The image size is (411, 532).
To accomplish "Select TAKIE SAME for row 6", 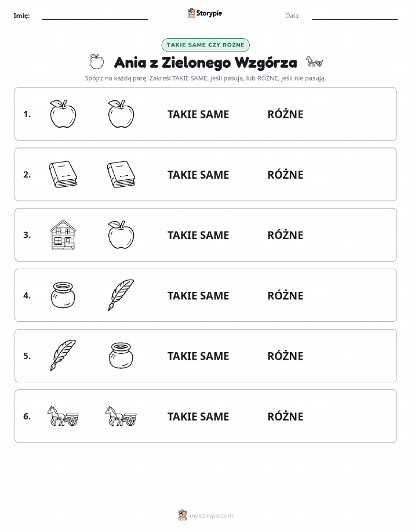I will pyautogui.click(x=198, y=417).
